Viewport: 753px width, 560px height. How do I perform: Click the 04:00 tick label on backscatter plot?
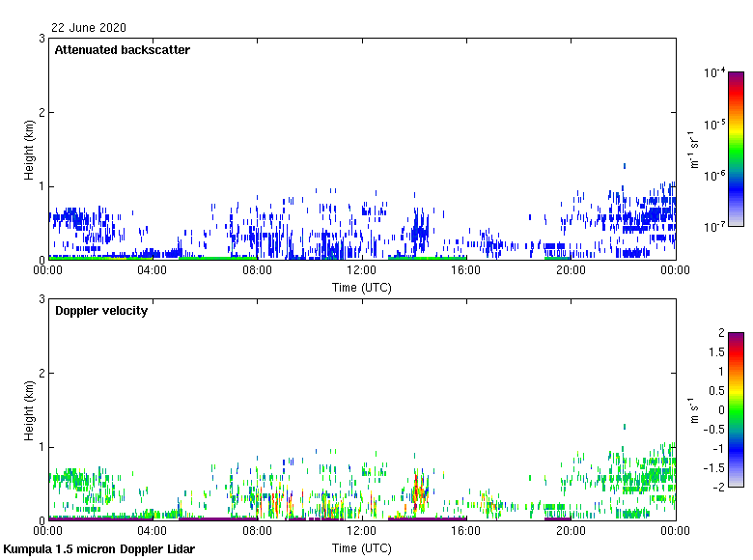point(153,270)
